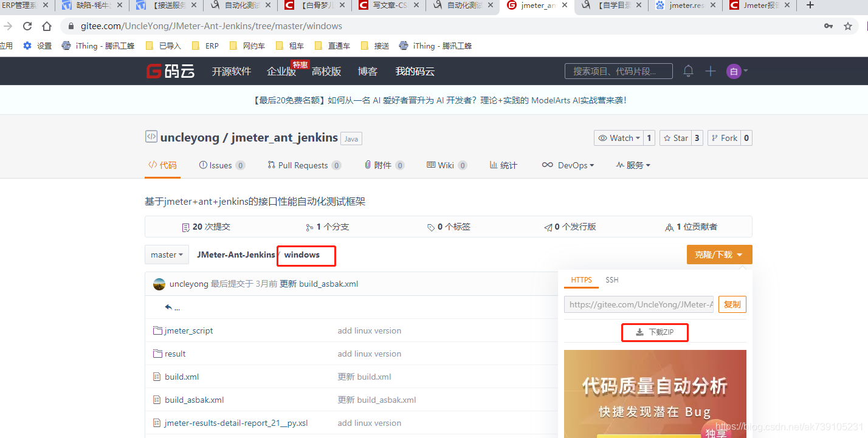Switch to the Pull Requests tab
The image size is (868, 438).
click(304, 165)
